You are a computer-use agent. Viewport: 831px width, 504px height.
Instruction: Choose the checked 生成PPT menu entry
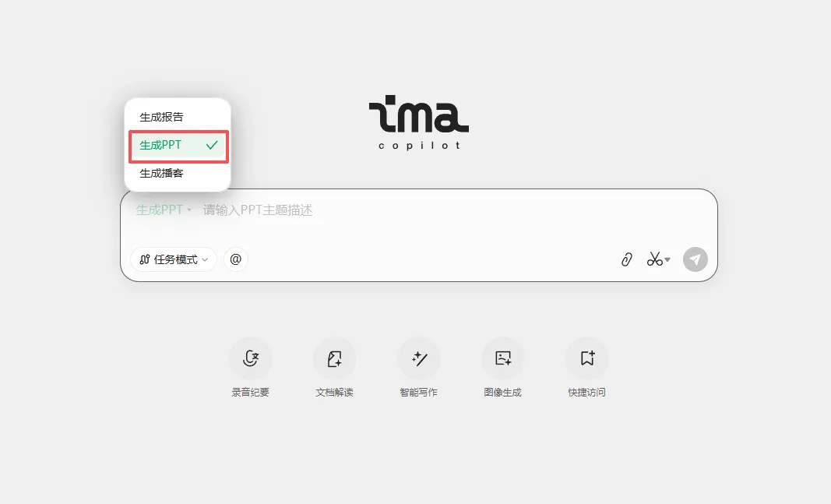pos(178,145)
